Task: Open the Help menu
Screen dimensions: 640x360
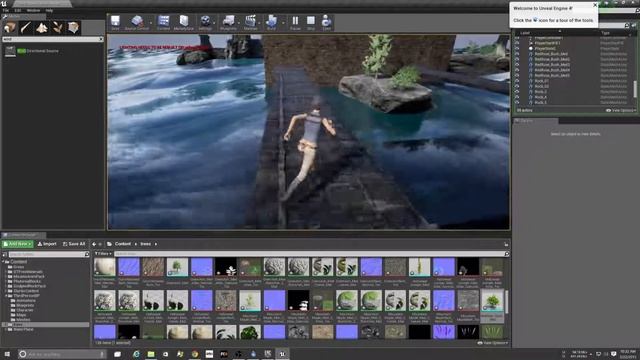Action: pyautogui.click(x=49, y=10)
